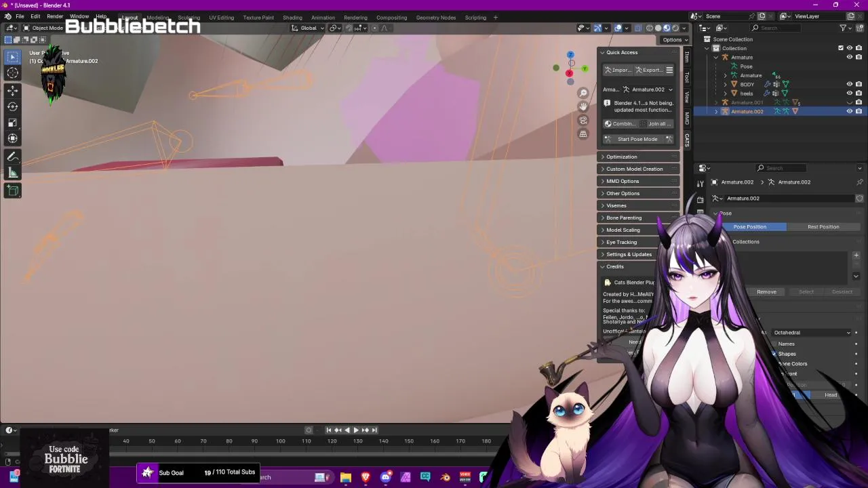Select rendered viewport shading mode

pos(675,28)
